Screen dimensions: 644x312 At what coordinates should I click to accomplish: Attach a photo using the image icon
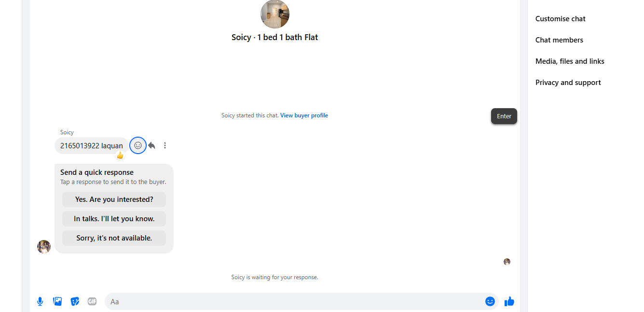click(x=57, y=301)
